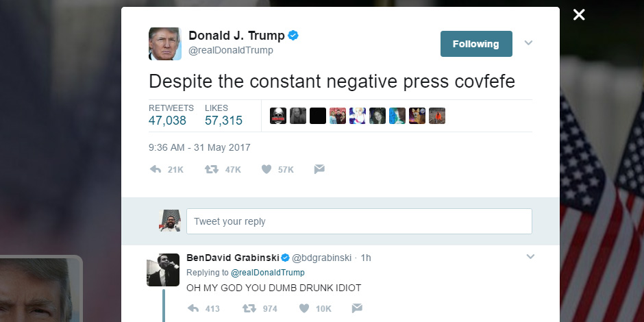Reply to BenDavid Grabinski's comment

(x=193, y=308)
